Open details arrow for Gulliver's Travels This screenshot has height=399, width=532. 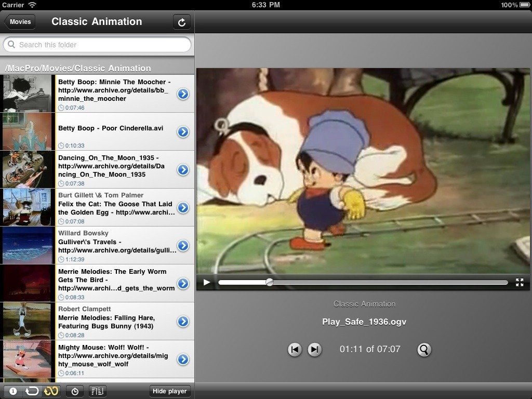[183, 246]
